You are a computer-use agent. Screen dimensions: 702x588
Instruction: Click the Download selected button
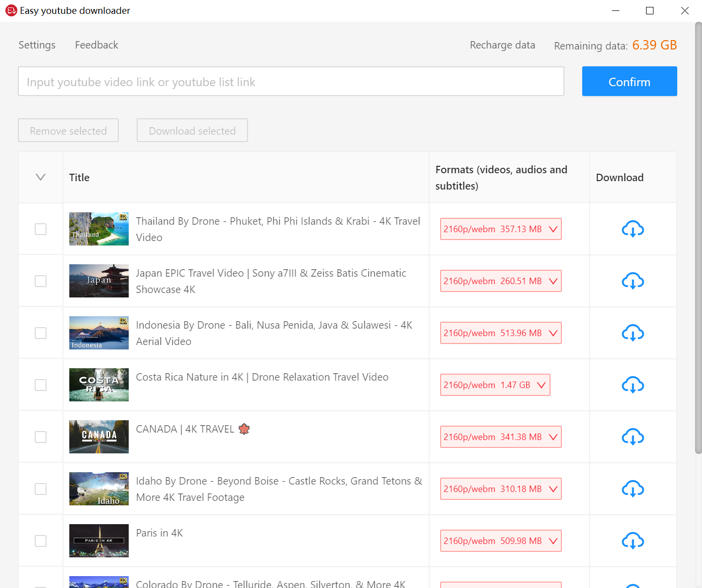pyautogui.click(x=192, y=130)
